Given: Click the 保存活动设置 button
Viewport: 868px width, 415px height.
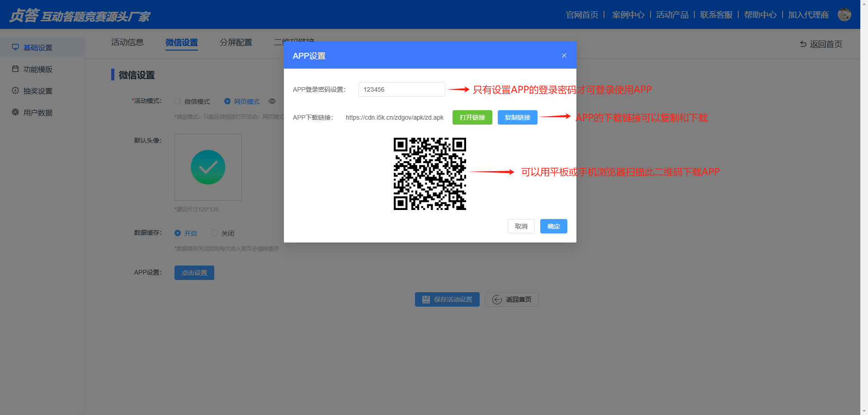Looking at the screenshot, I should [447, 299].
